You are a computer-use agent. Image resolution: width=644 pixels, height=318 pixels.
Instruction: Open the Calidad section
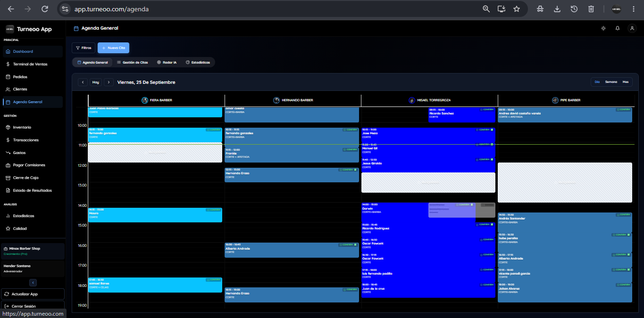click(x=32, y=228)
